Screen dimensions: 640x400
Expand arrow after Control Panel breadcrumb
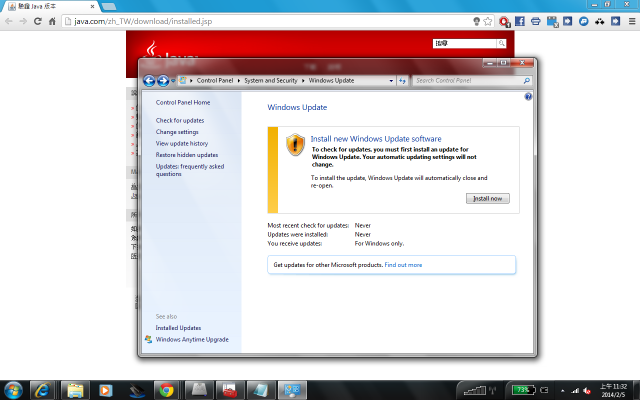tap(239, 80)
